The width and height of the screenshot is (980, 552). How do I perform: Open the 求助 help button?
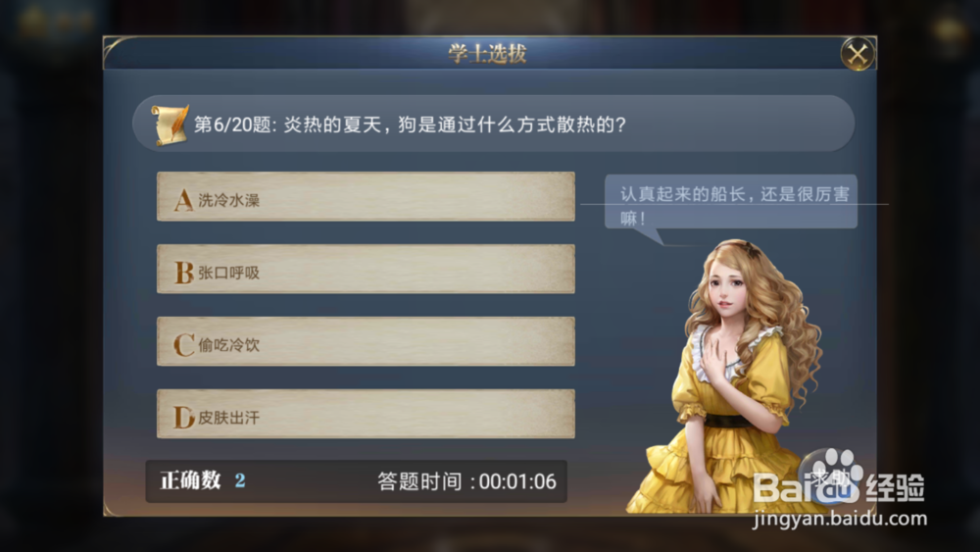coord(830,478)
